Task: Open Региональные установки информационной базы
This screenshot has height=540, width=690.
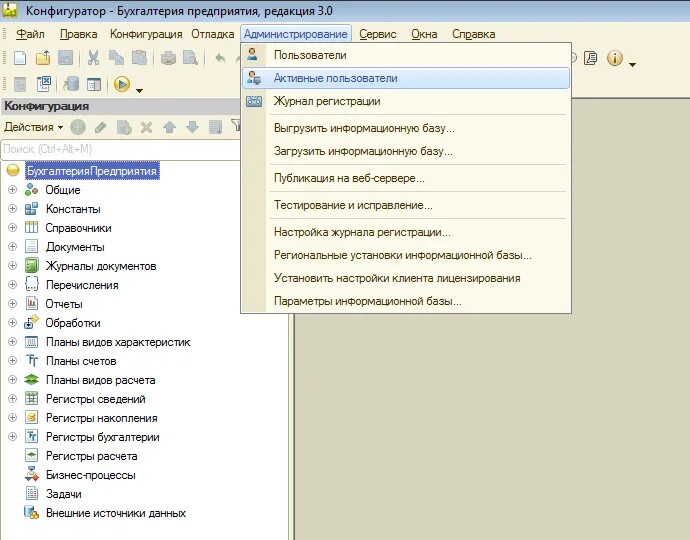Action: pos(406,255)
